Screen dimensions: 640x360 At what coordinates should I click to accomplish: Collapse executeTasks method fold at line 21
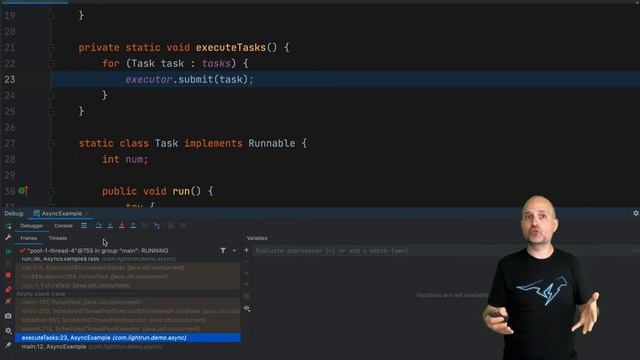pyautogui.click(x=51, y=47)
